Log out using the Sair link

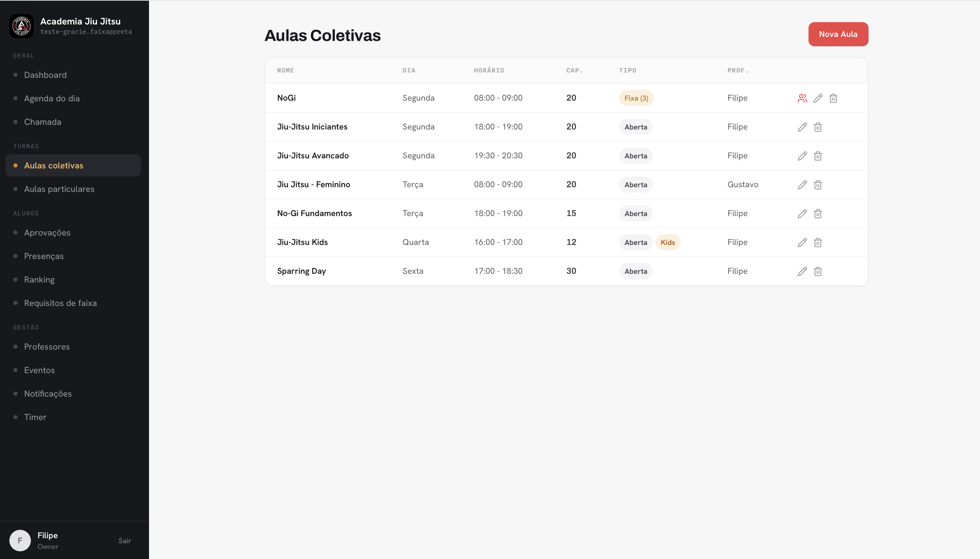click(x=125, y=541)
